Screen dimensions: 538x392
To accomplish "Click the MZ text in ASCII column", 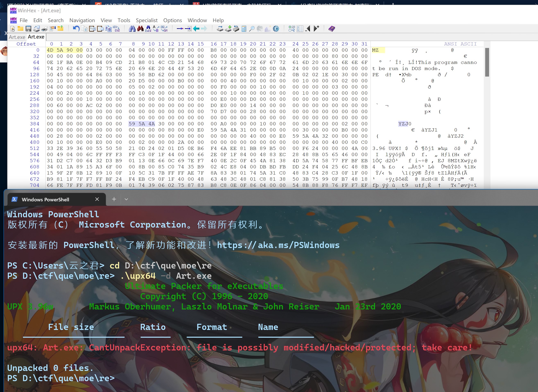I will tap(375, 50).
